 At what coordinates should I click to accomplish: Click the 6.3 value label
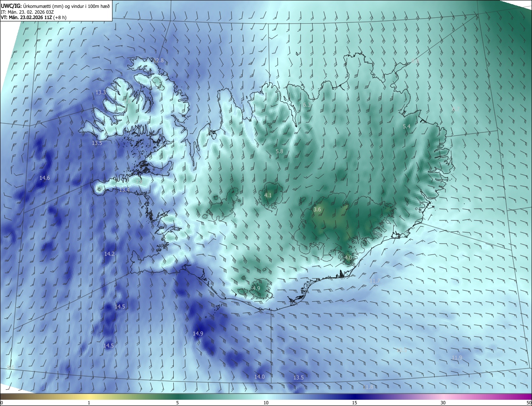[x=307, y=105]
